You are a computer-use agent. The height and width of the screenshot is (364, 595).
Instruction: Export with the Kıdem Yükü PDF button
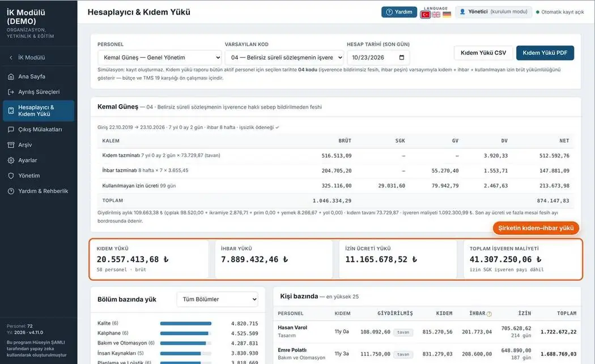pyautogui.click(x=545, y=53)
